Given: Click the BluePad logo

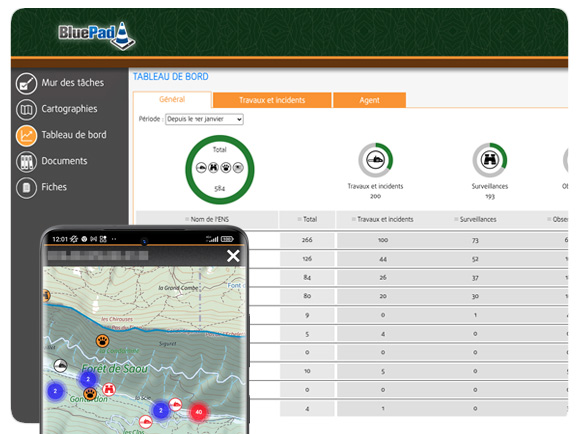Looking at the screenshot, I should (96, 36).
